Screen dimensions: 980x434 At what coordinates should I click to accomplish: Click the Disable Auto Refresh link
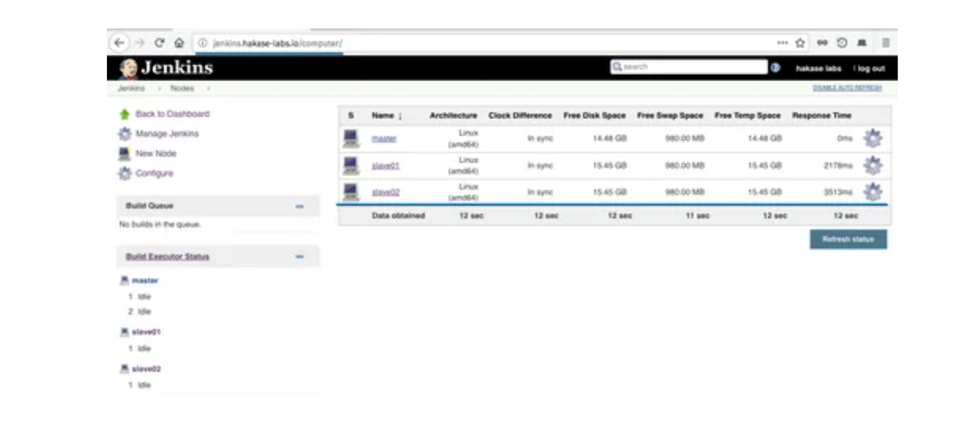847,89
